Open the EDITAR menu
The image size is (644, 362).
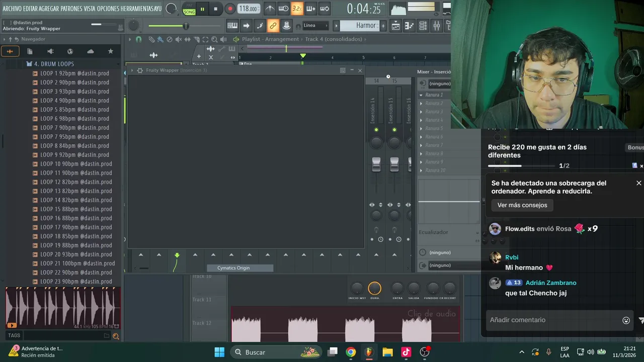[x=30, y=9]
